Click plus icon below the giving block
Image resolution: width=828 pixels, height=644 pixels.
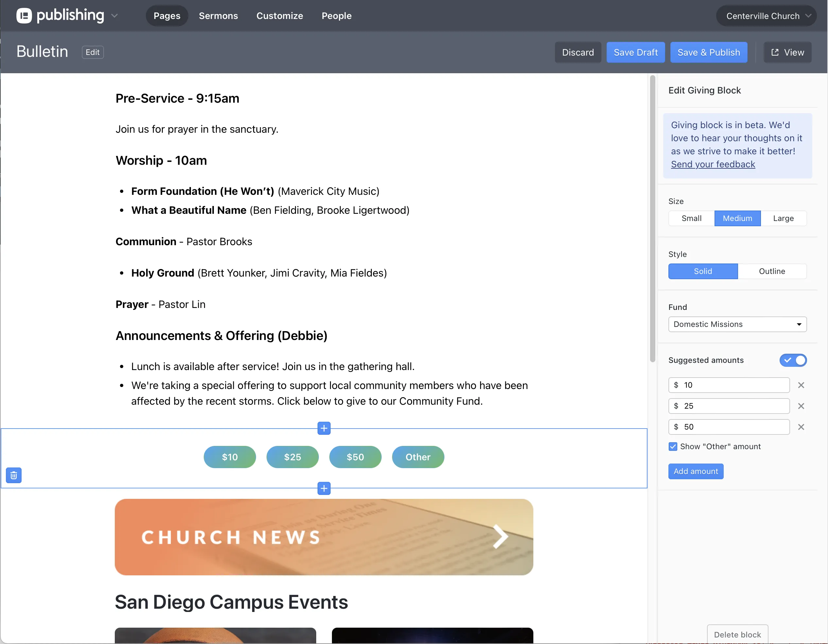[x=324, y=488]
